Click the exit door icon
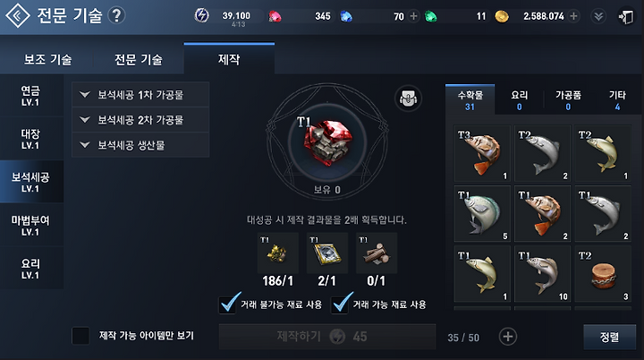 pos(626,16)
